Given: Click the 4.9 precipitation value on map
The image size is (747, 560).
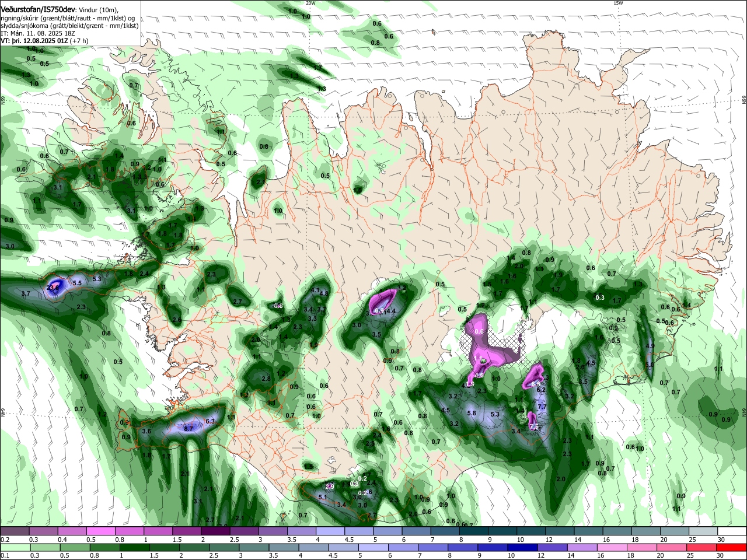Looking at the screenshot, I should pos(651,346).
